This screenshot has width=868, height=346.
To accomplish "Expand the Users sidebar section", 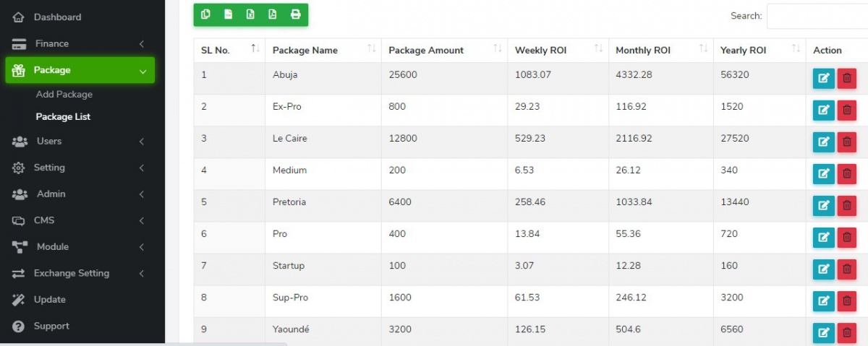I will coord(80,141).
